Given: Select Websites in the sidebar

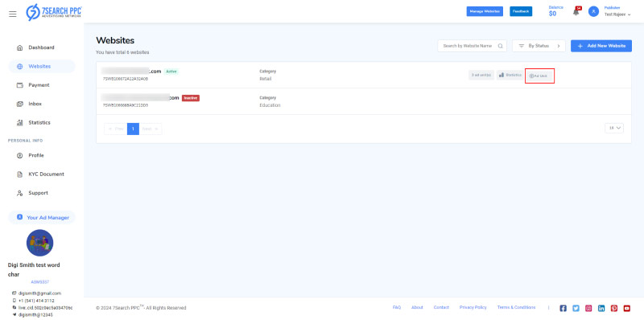Looking at the screenshot, I should coord(42,67).
